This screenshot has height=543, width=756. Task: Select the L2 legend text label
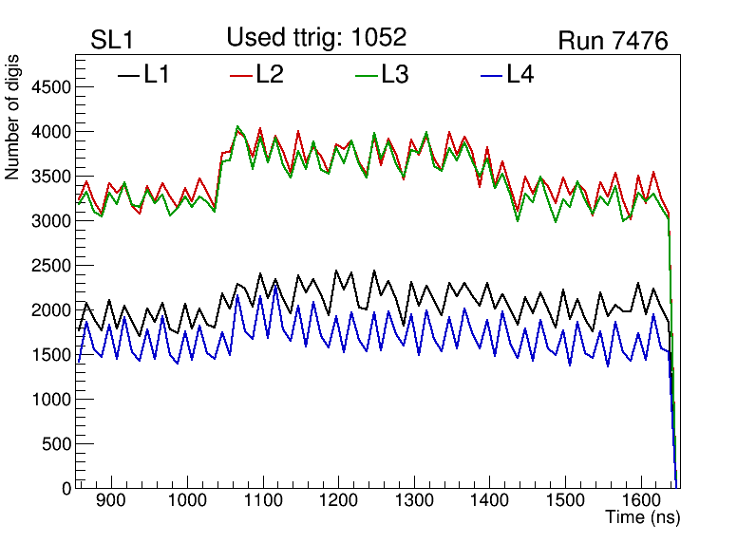(270, 74)
